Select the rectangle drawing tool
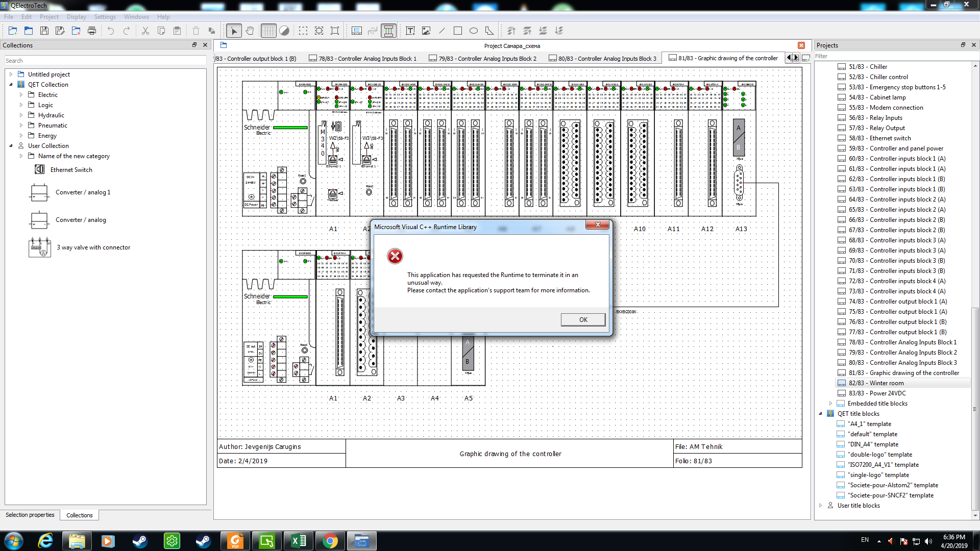This screenshot has width=980, height=551. pyautogui.click(x=458, y=31)
